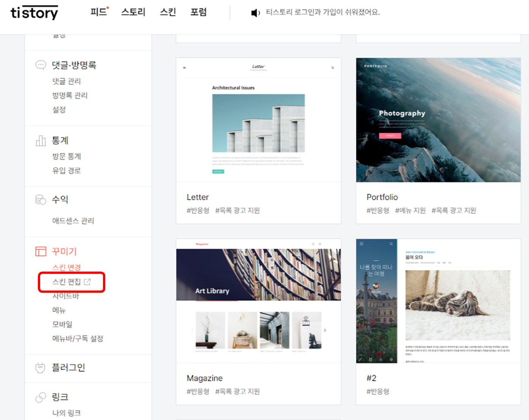
Task: Open 방명록 관리 in the sidebar
Action: click(70, 95)
